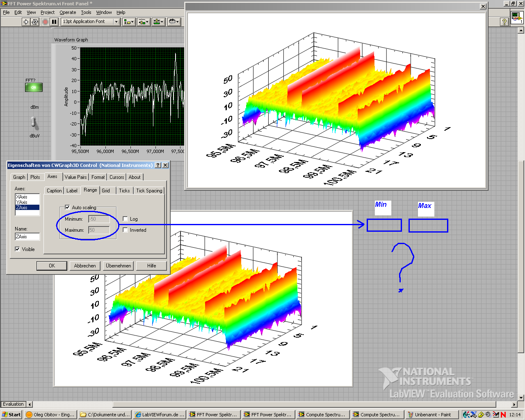525x420 pixels.
Task: Close the CWGraph3D properties dialog
Action: pos(165,165)
